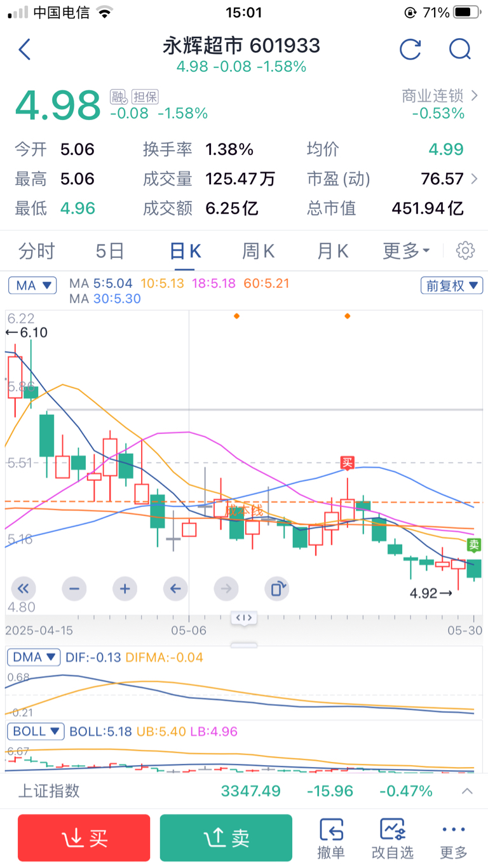This screenshot has width=488, height=868.
Task: Tap the DIF:-0.13 readout
Action: (93, 657)
